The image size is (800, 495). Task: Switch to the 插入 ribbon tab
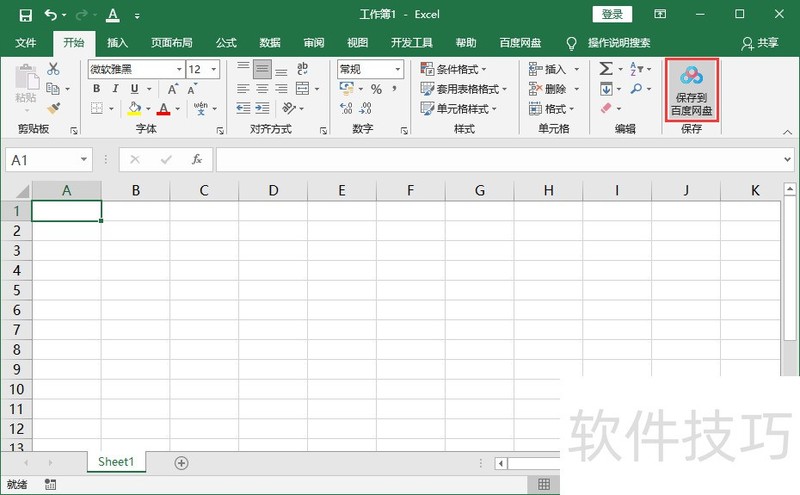[118, 43]
